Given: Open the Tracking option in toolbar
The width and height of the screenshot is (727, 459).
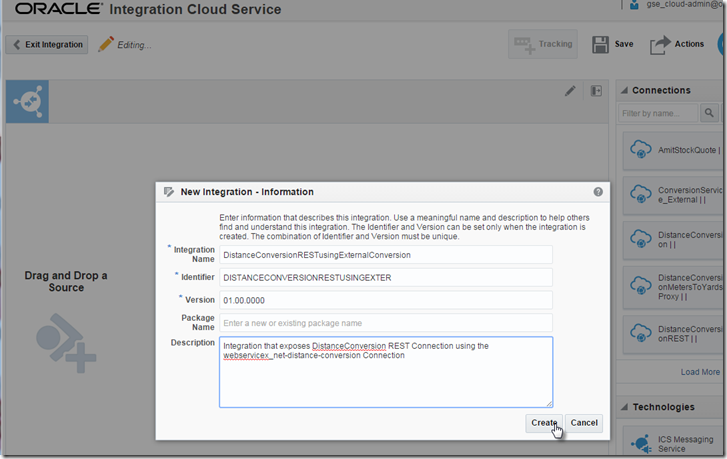Looking at the screenshot, I should coord(542,45).
